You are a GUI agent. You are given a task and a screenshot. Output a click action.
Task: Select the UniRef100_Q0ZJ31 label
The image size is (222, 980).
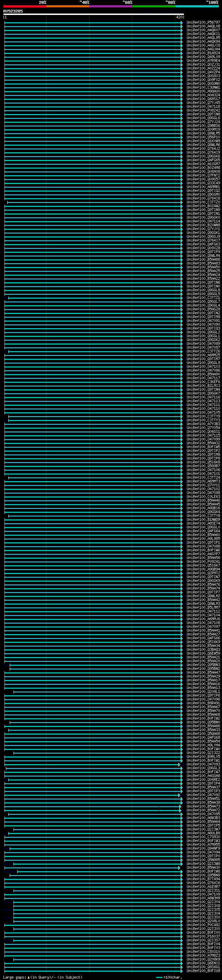click(x=203, y=64)
